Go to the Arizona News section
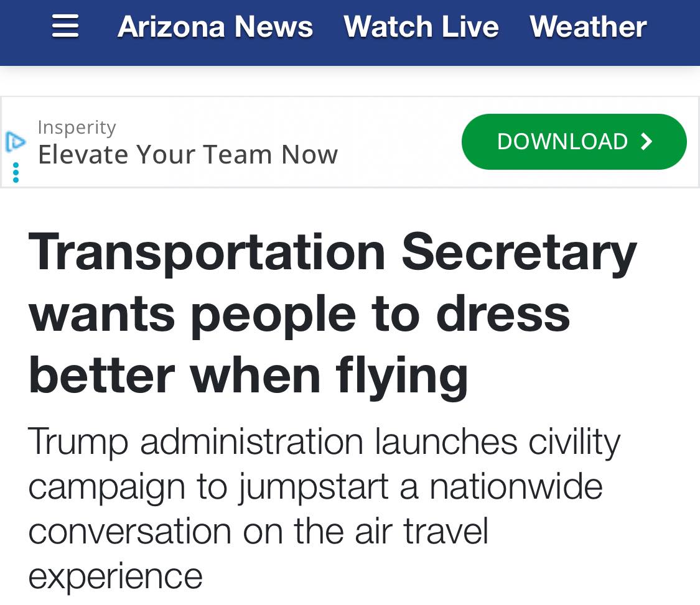Image resolution: width=700 pixels, height=605 pixels. tap(215, 27)
